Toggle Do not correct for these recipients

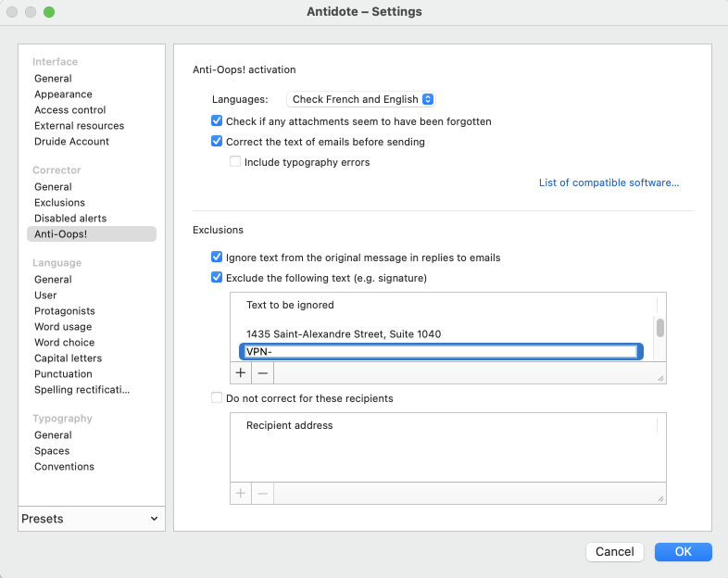point(217,398)
